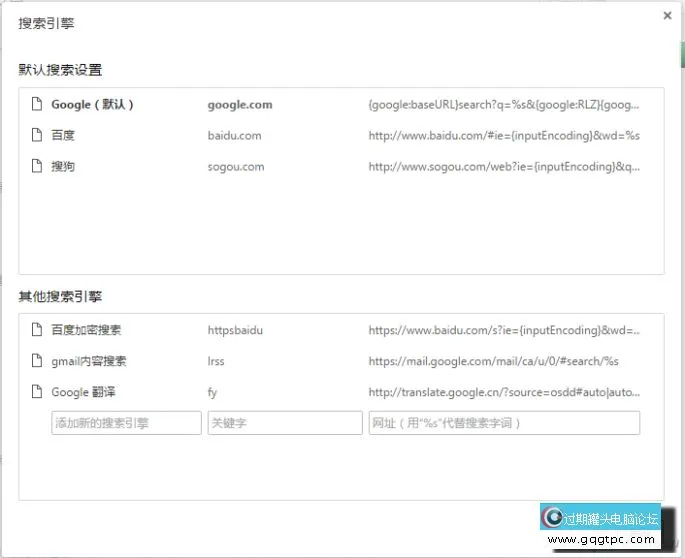Click the https://www.baidu.com/s?ie= URL
Viewport: 685px width, 558px height.
504,330
